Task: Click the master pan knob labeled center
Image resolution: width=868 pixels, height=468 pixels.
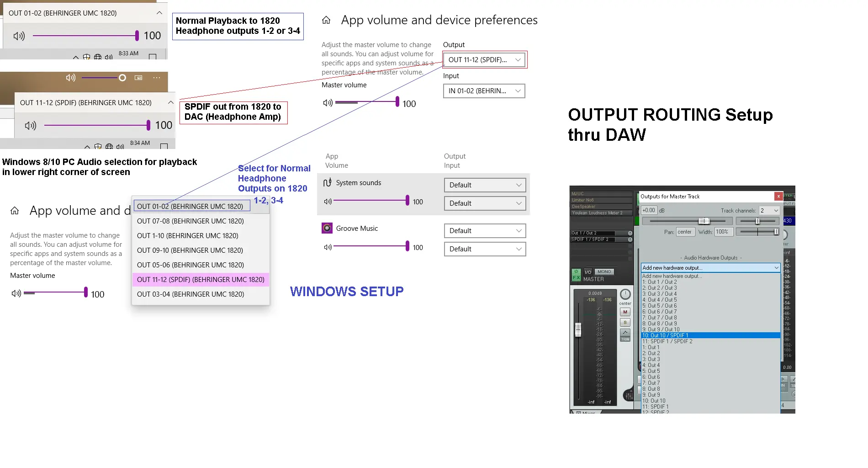Action: (x=625, y=294)
